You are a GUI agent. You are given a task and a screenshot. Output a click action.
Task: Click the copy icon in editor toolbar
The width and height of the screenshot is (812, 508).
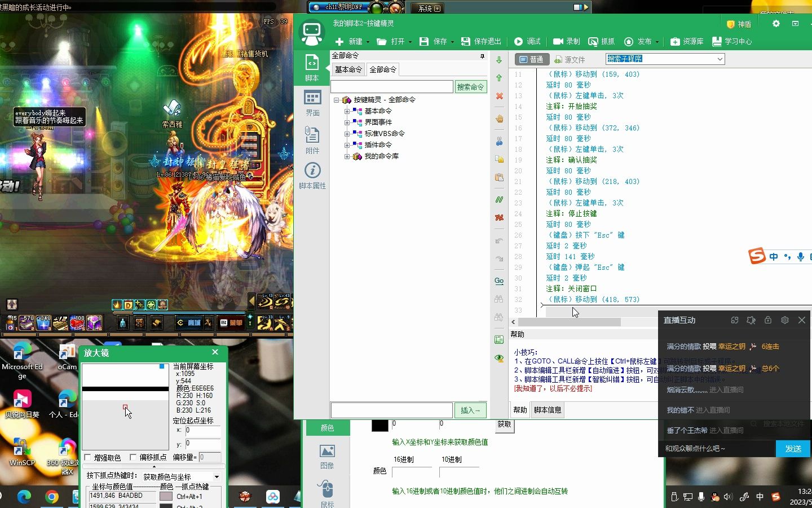tap(499, 159)
